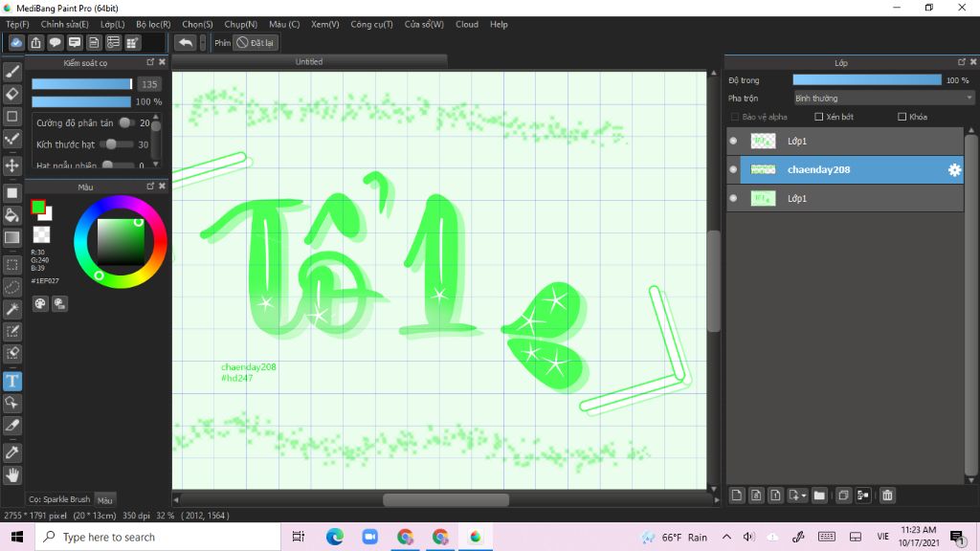This screenshot has height=551, width=980.
Task: Select the Bucket fill tool
Action: (x=11, y=215)
